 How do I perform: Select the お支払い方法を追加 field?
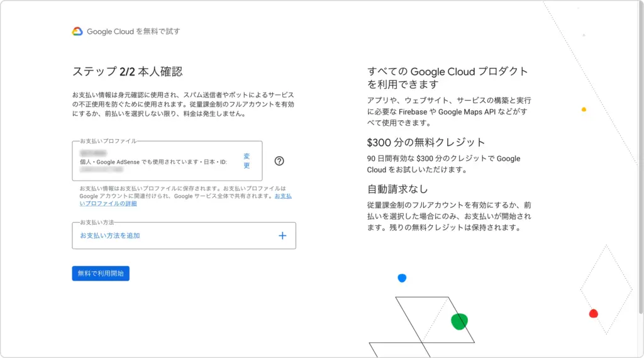click(184, 235)
